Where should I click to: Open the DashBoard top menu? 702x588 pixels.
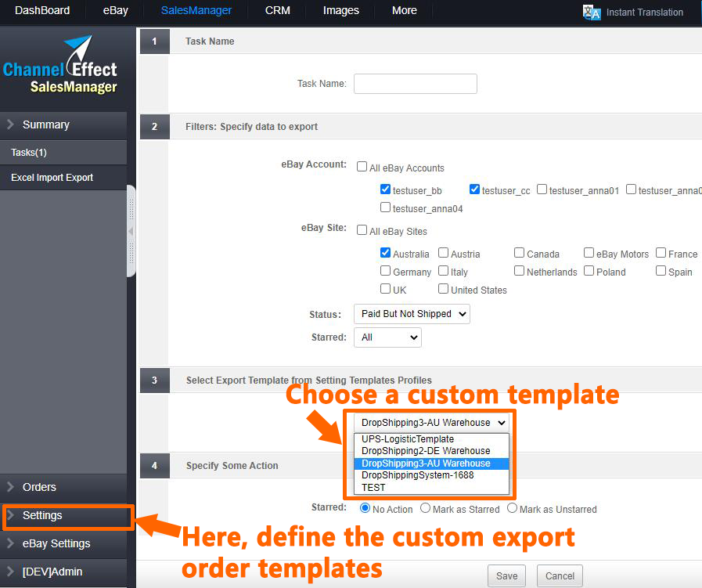click(x=42, y=10)
